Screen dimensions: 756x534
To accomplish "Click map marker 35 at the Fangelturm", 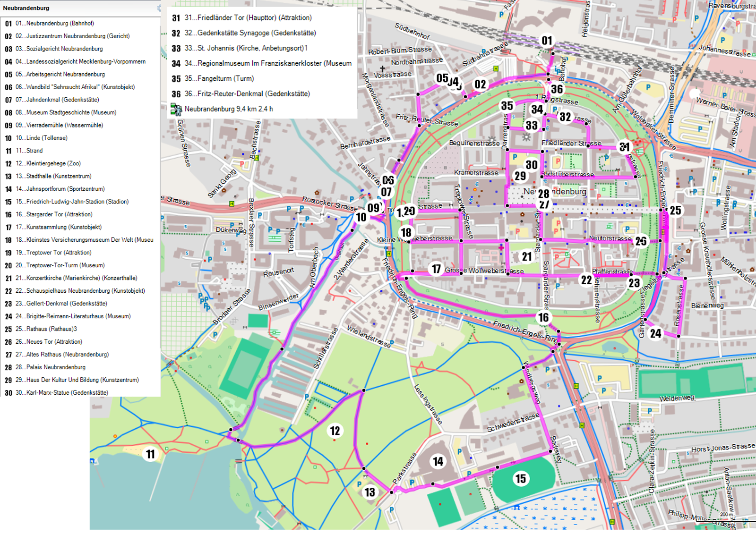I will (507, 106).
